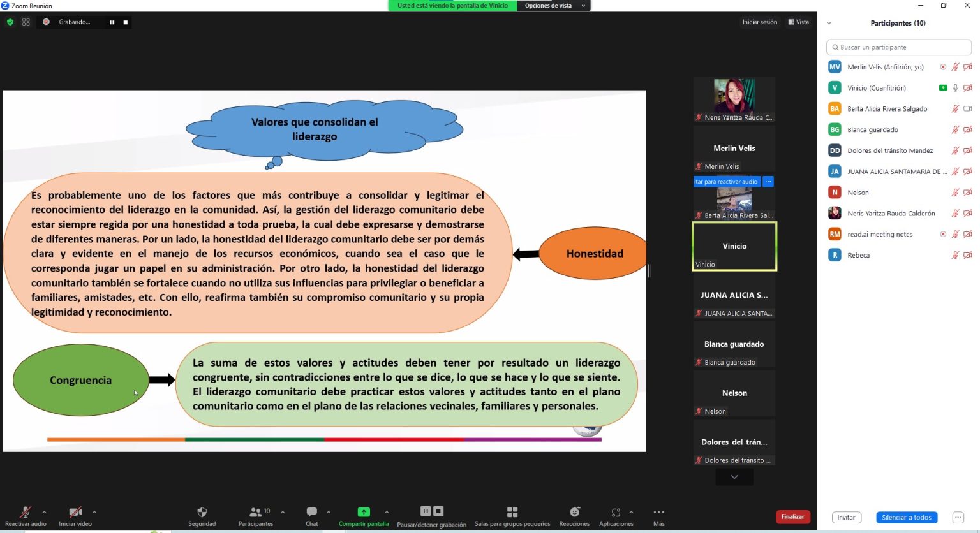Toggle Reactivar audio microphone
This screenshot has width=980, height=533.
coord(26,512)
